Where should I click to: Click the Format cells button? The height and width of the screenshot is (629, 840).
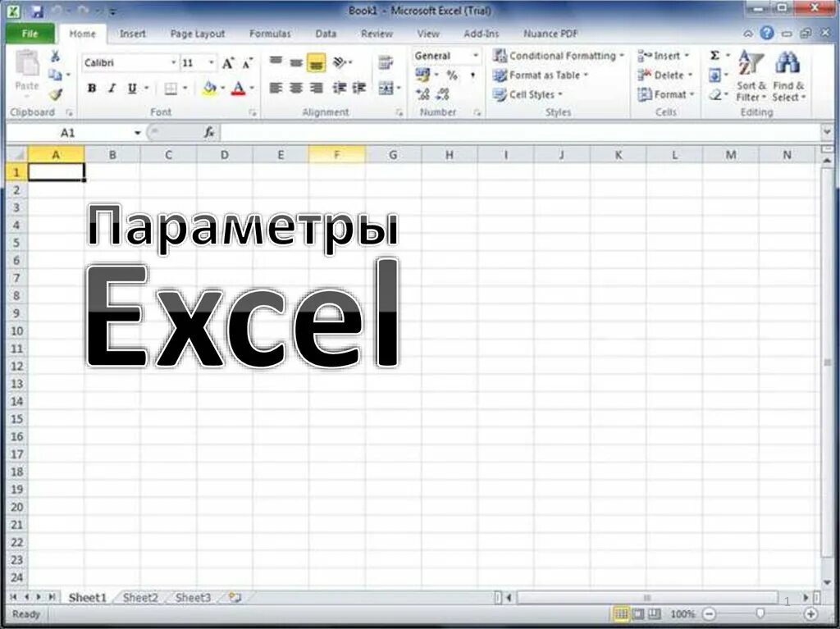665,94
